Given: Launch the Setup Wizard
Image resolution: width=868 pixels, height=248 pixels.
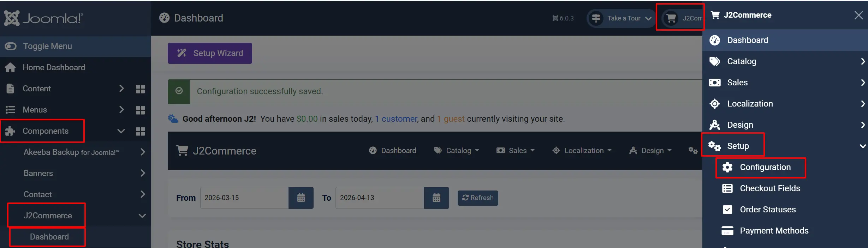Looking at the screenshot, I should 210,53.
